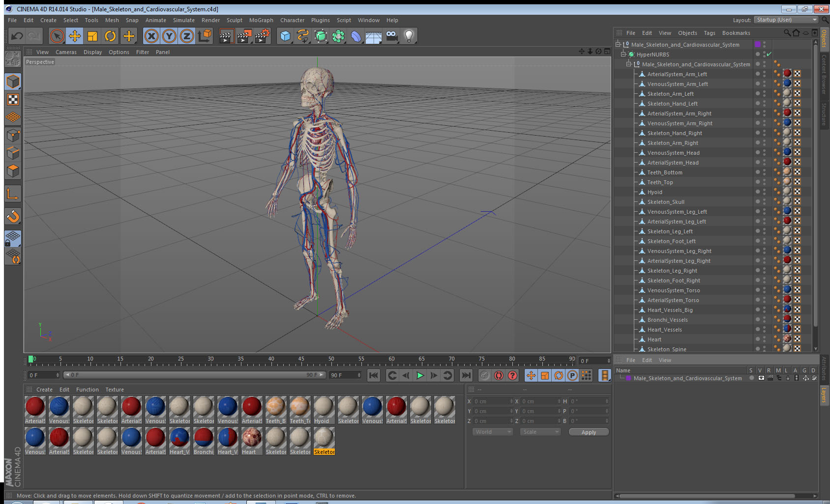Screen dimensions: 830x504
Task: Click Apply button in coordinates panel
Action: point(589,432)
